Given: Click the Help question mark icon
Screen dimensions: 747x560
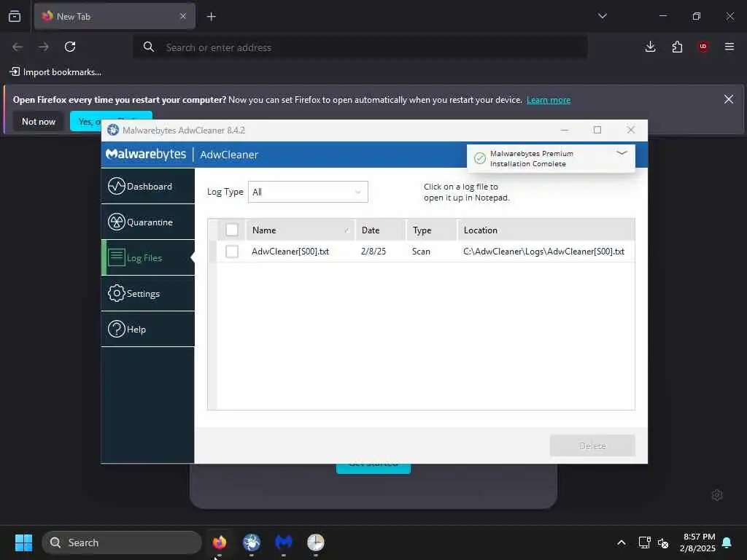Looking at the screenshot, I should pyautogui.click(x=116, y=329).
